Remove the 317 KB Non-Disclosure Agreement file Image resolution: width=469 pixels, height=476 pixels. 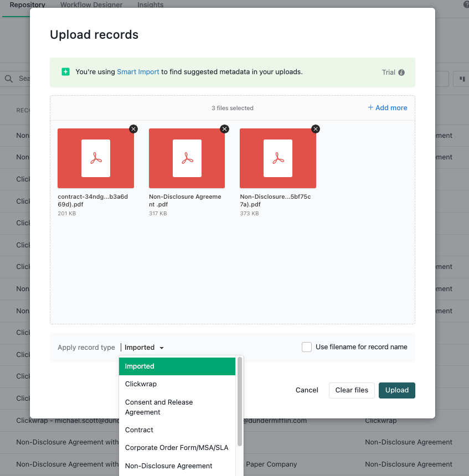(224, 129)
